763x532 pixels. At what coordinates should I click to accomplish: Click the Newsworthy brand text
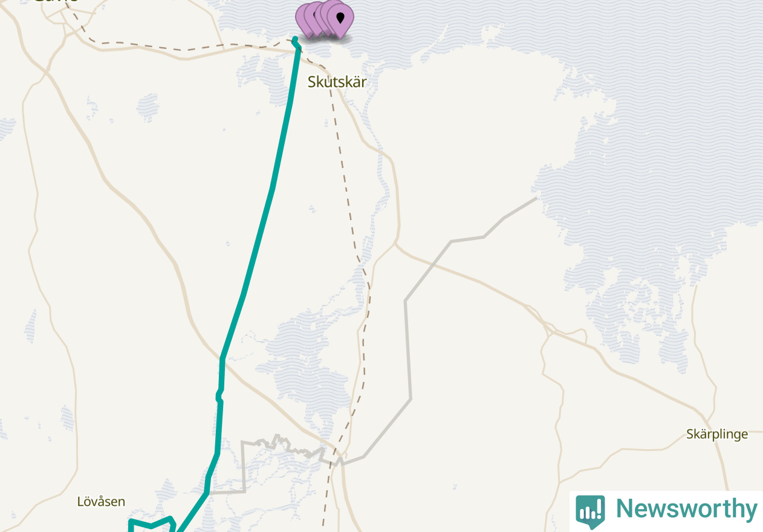[x=686, y=509]
